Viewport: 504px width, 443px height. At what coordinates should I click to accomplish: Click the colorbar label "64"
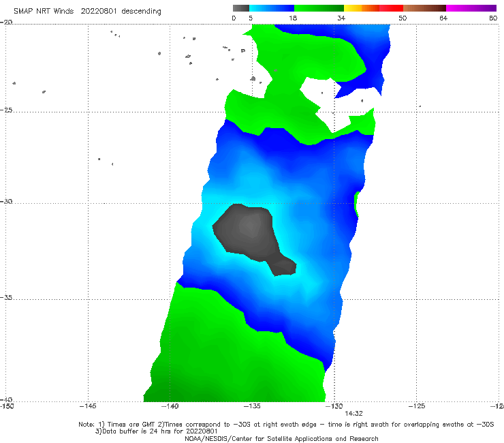[443, 18]
